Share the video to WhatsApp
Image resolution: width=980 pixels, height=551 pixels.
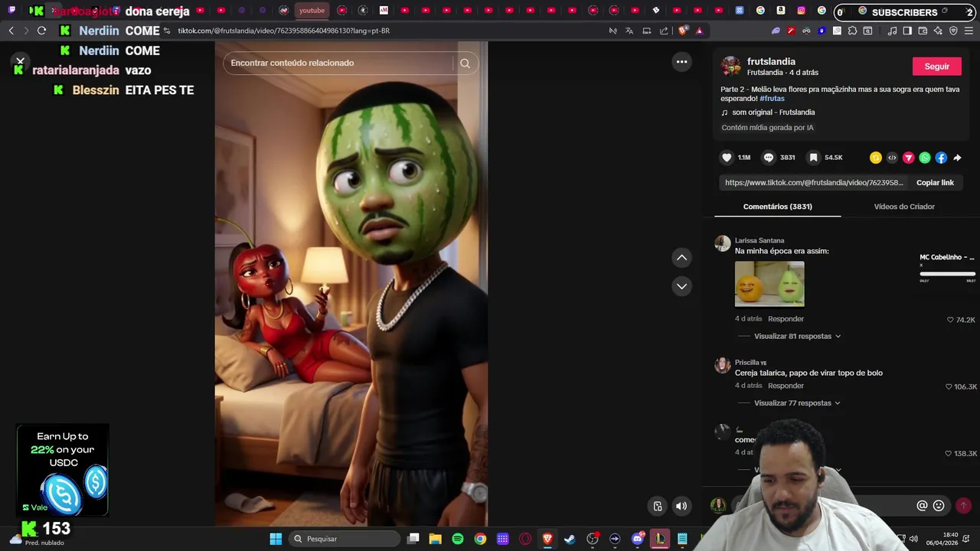(x=925, y=158)
